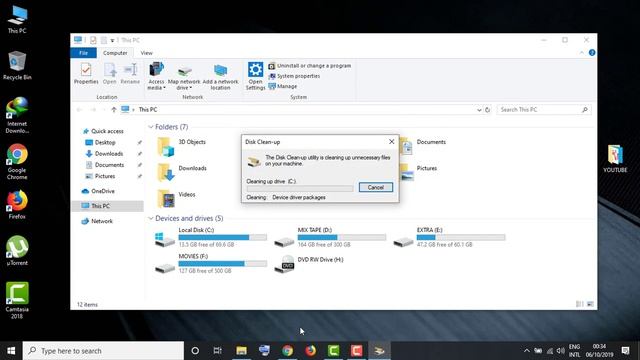
Task: Select the Pictures folder in main pane
Action: point(418,172)
